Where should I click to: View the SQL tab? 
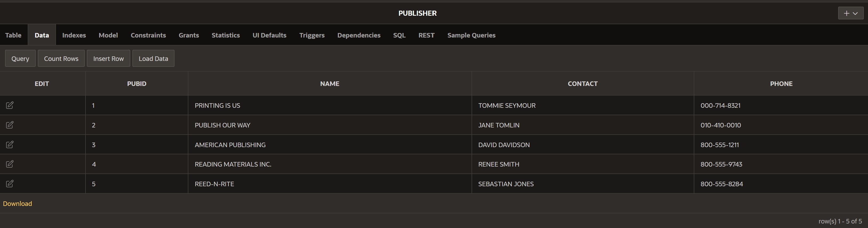(x=399, y=35)
